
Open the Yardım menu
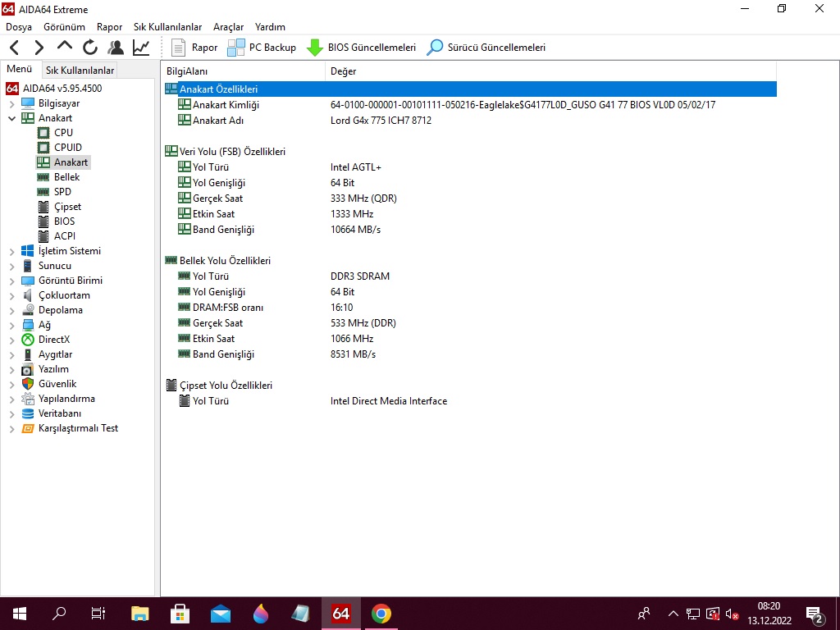click(270, 27)
